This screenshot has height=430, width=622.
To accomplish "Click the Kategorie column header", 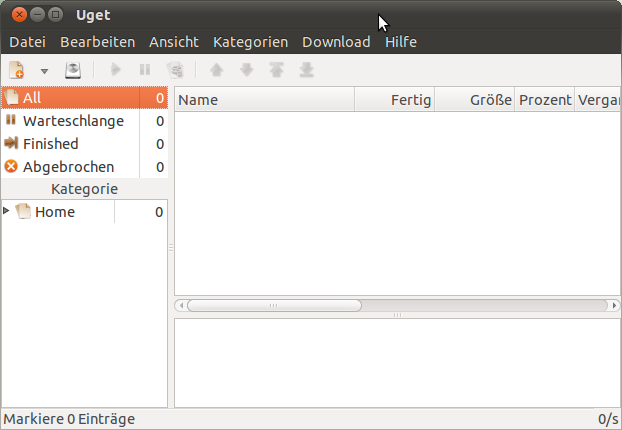I will tap(84, 189).
